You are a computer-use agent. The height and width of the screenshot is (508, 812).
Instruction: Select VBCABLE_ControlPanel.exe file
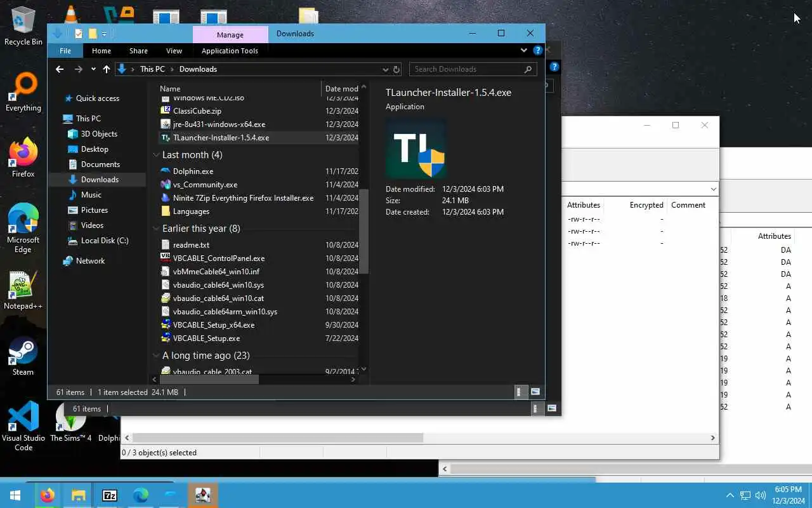coord(219,258)
